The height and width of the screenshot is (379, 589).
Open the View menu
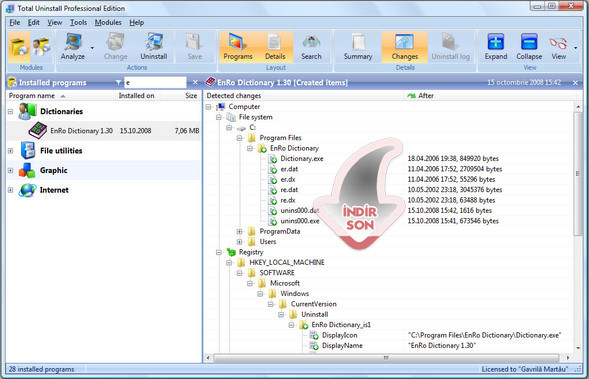pos(54,23)
